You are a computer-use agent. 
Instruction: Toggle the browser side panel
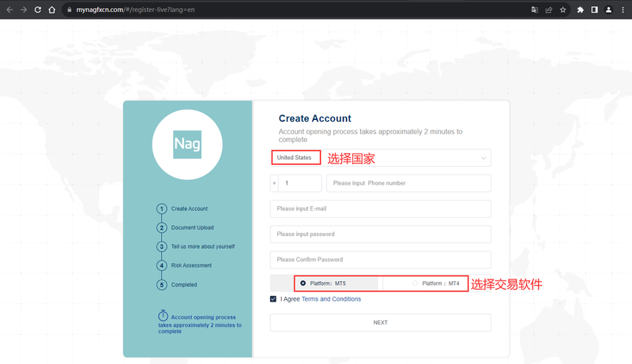pyautogui.click(x=595, y=9)
